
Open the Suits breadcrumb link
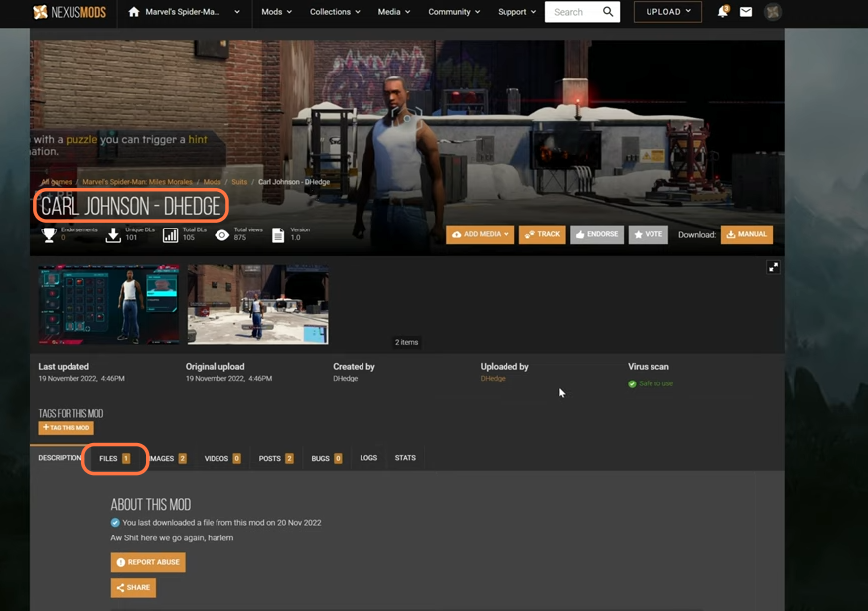pyautogui.click(x=239, y=182)
